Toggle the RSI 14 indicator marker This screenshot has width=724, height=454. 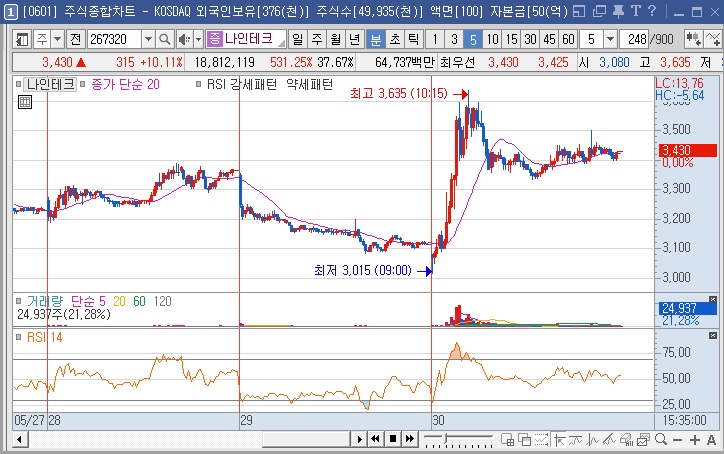[x=18, y=337]
